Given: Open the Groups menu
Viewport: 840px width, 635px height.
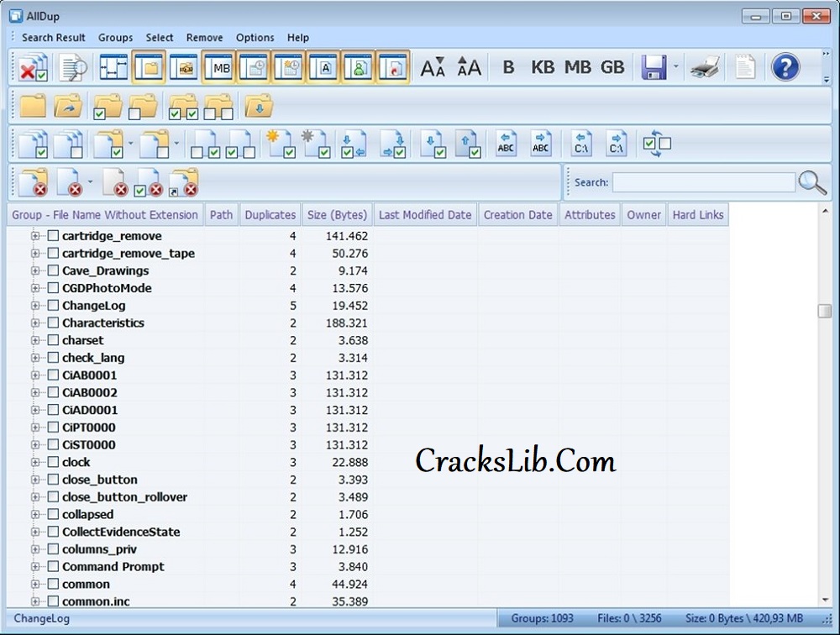Looking at the screenshot, I should [x=115, y=38].
